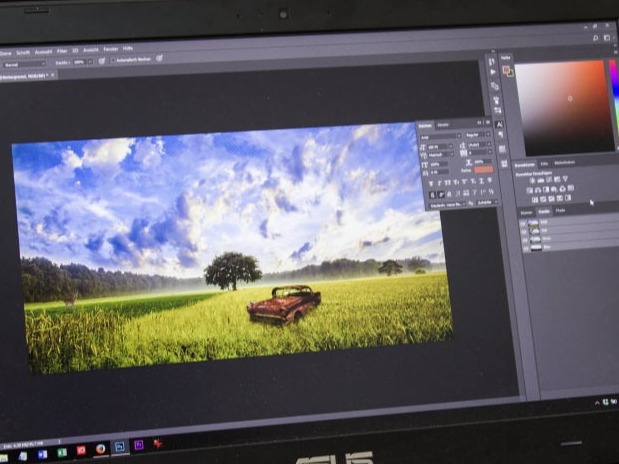Open the Character panel flyout menu
Viewport: 619px width, 464px height.
coord(488,122)
